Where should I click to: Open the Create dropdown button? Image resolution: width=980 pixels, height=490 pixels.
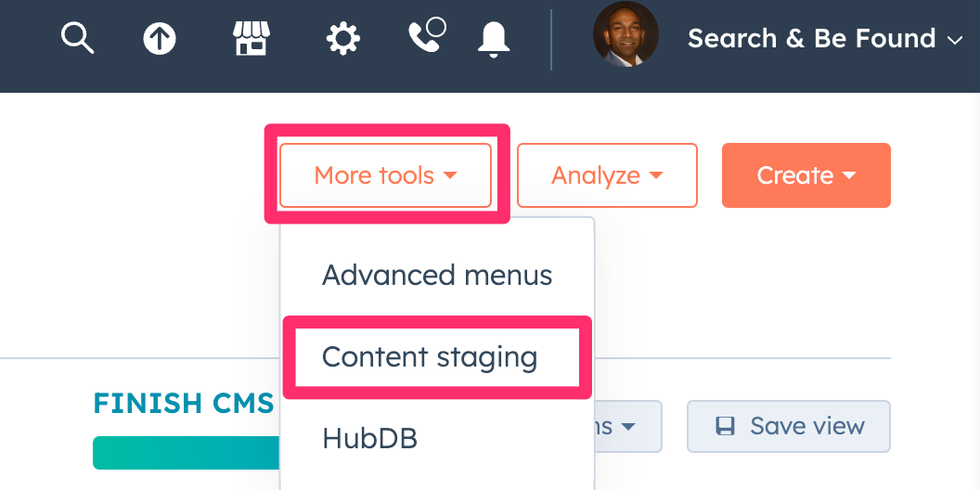click(806, 175)
